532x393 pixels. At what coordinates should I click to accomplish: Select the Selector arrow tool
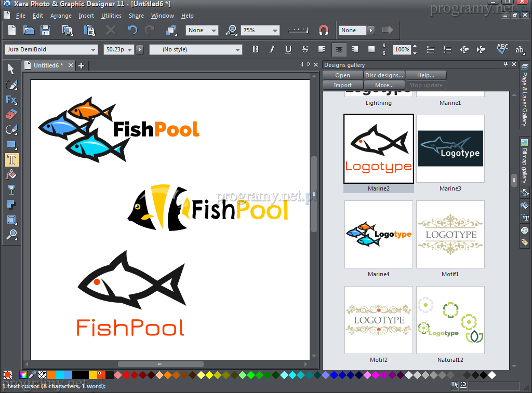pyautogui.click(x=11, y=69)
